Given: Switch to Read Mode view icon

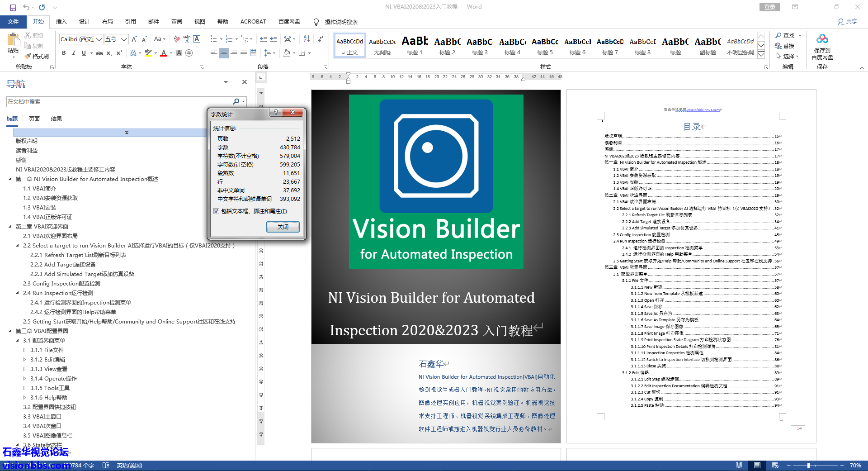Looking at the screenshot, I should click(x=739, y=465).
